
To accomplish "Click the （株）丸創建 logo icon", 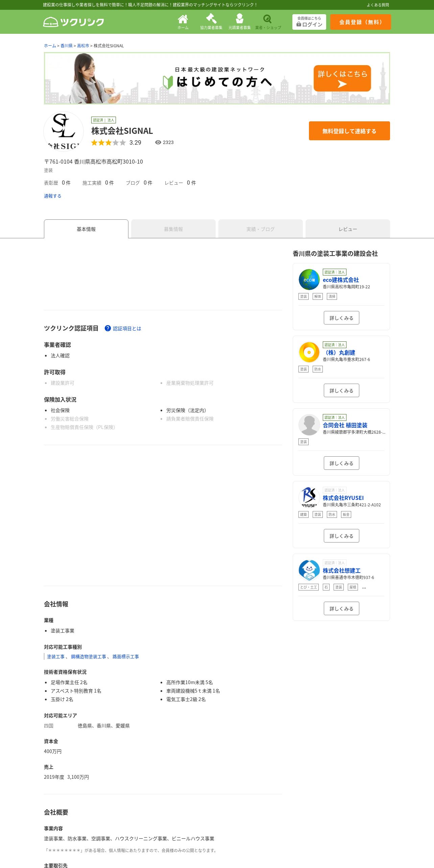I will 309,352.
